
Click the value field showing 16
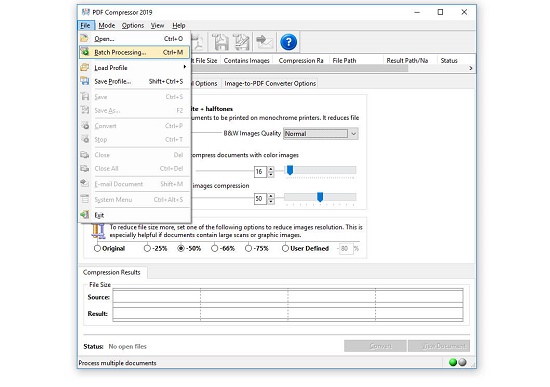260,172
